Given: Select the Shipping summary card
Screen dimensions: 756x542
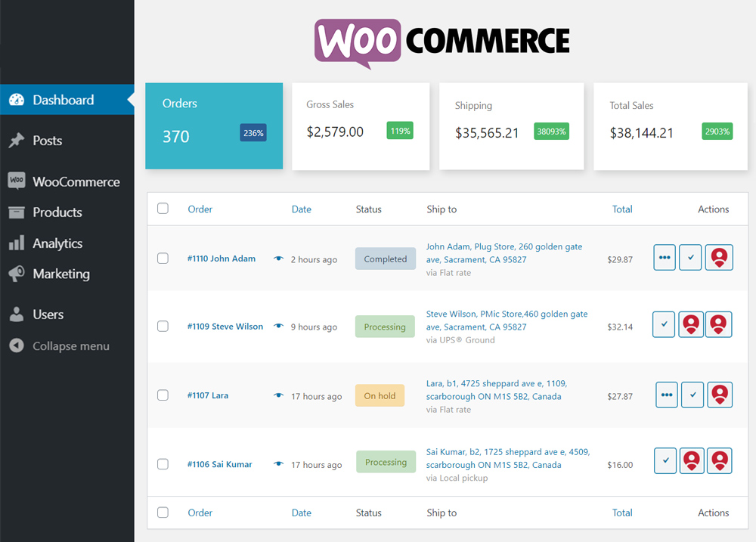Looking at the screenshot, I should 512,126.
